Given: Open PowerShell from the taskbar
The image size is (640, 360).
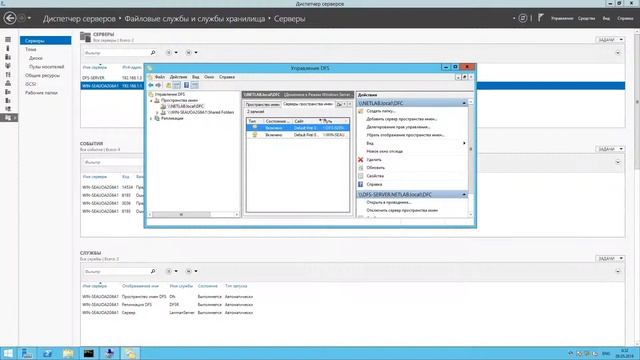Looking at the screenshot, I should (47, 353).
